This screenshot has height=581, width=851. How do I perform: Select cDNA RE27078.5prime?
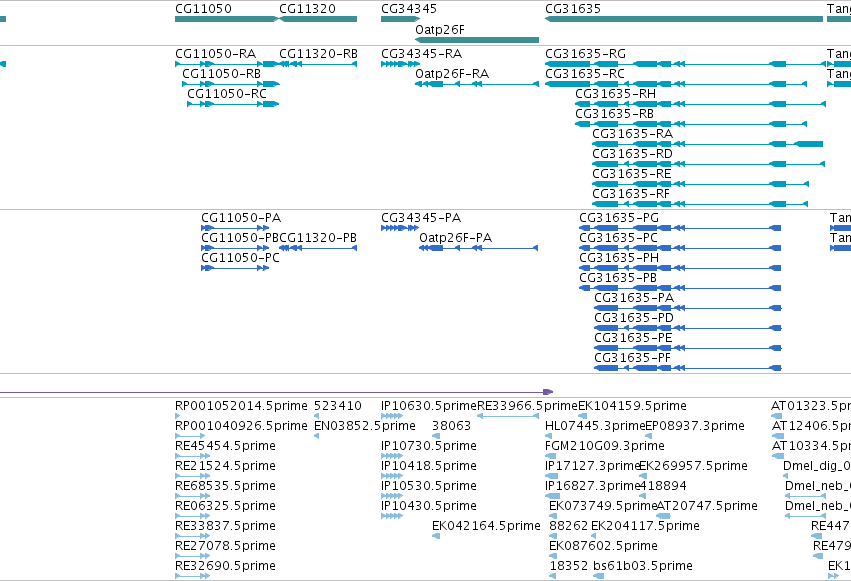(225, 547)
